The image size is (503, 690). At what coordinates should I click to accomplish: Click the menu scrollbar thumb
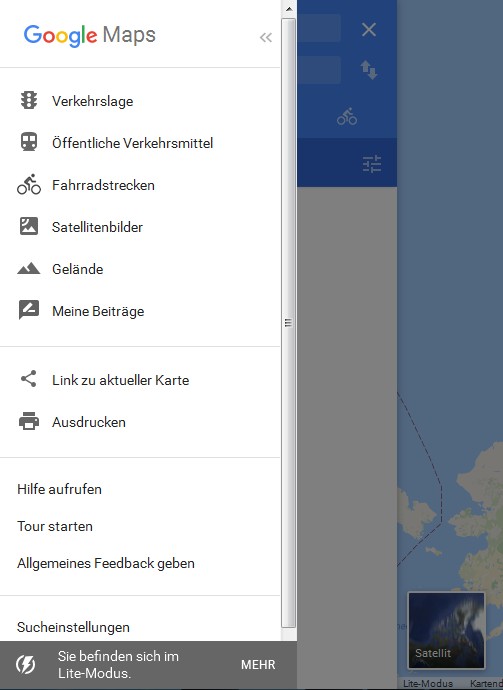coord(289,323)
